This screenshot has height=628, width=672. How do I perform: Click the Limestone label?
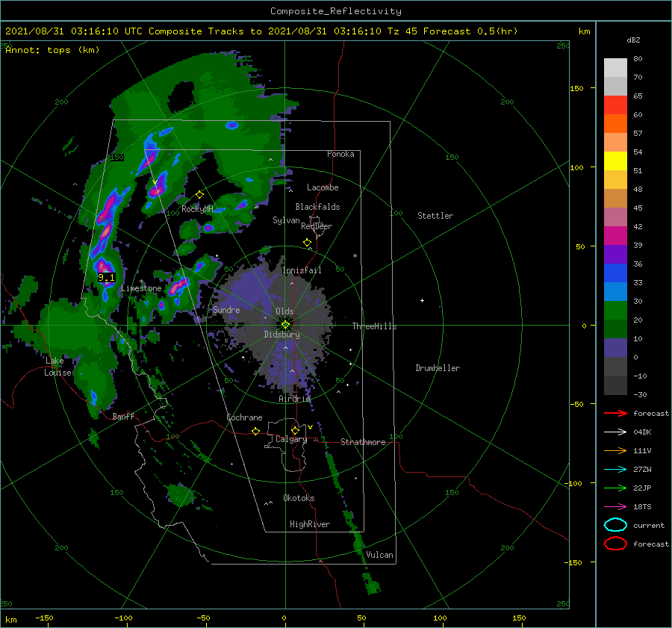click(141, 288)
